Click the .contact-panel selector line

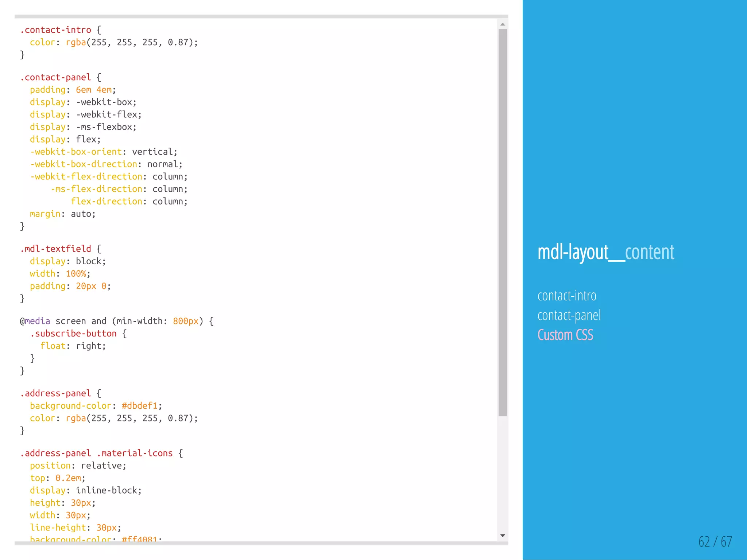coord(61,77)
